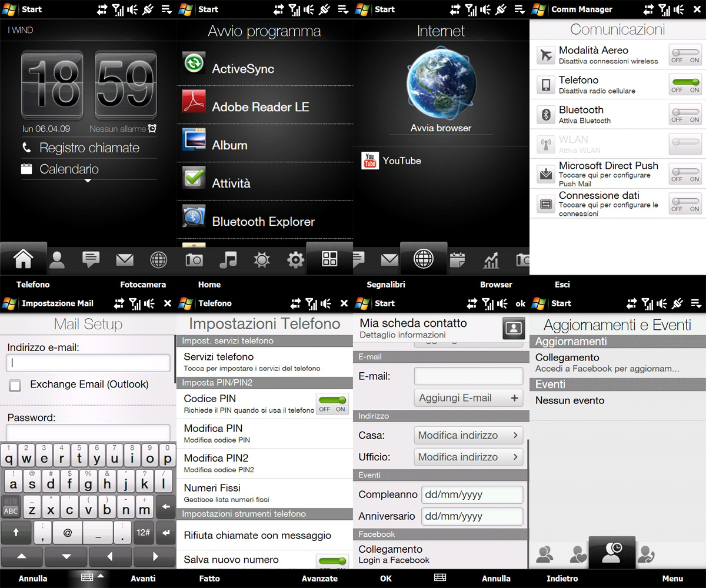Disable the Codice PIN toggle
This screenshot has height=588, width=706.
coord(332,404)
